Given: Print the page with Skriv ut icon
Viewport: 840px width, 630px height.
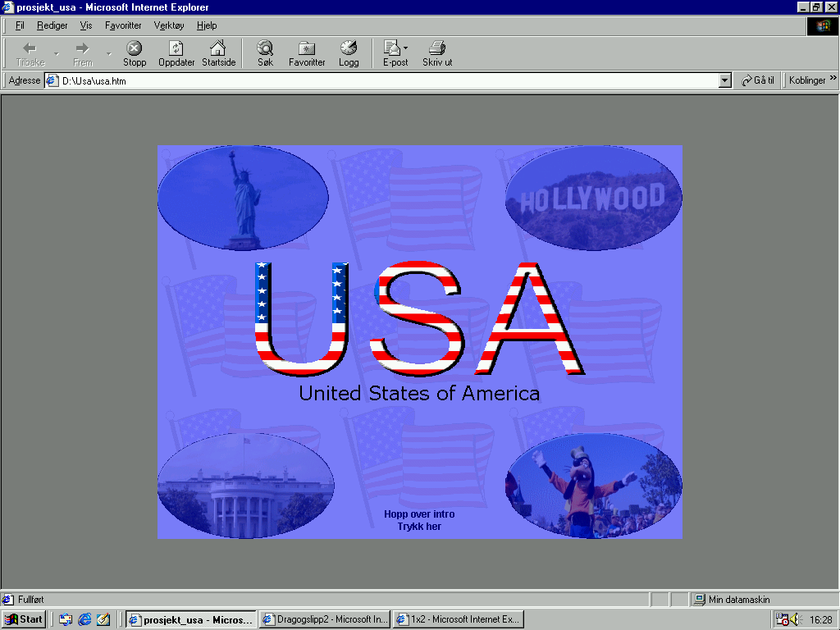Looking at the screenshot, I should coord(437,48).
